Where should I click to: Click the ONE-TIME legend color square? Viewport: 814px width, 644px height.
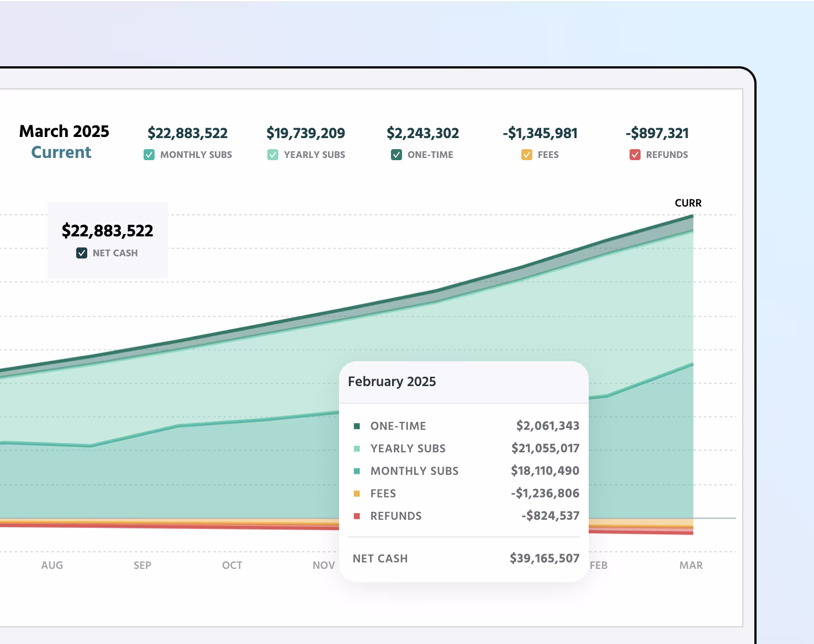356,426
